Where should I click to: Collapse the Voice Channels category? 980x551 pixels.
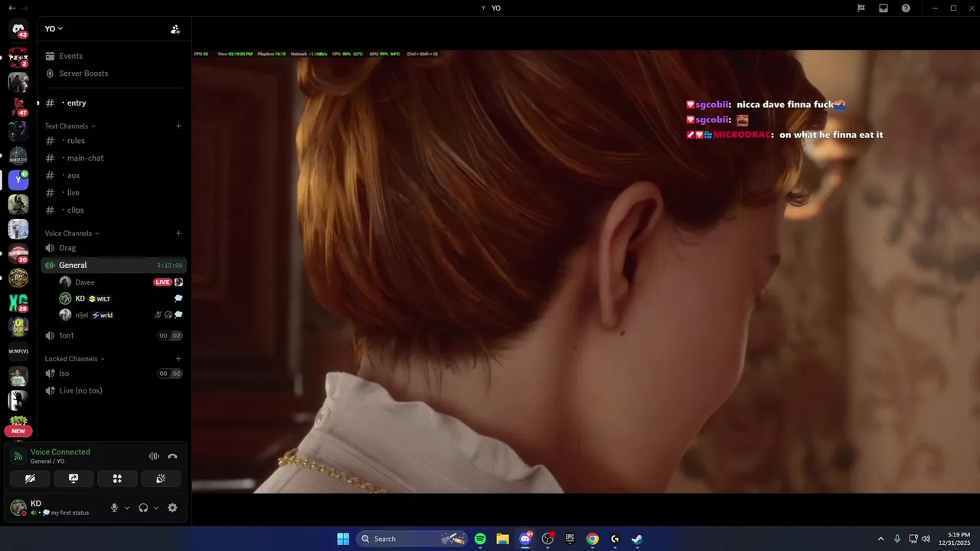pyautogui.click(x=72, y=233)
